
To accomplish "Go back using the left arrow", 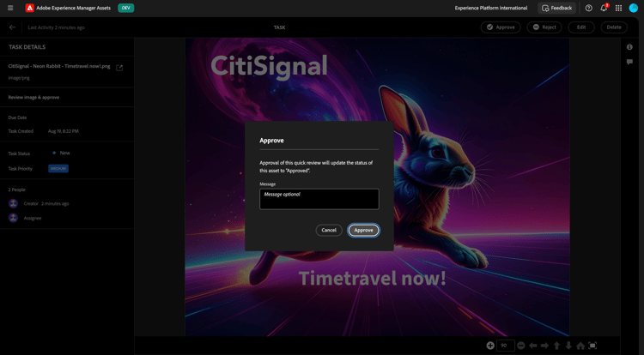I will (x=12, y=27).
